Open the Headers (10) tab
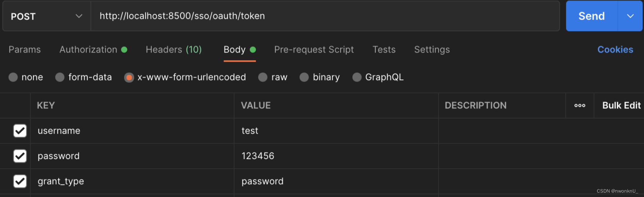This screenshot has width=644, height=197. (174, 50)
